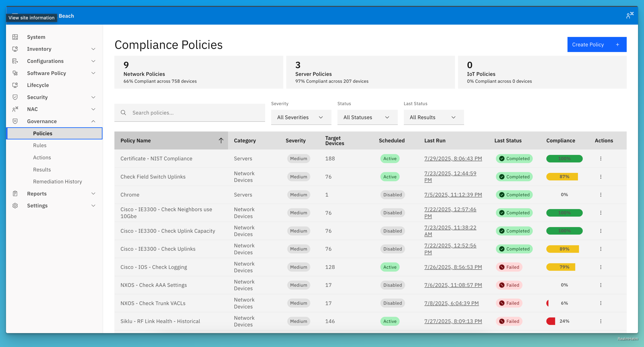Open the 7/29/2025 last run details link
This screenshot has height=347, width=644.
(x=453, y=158)
